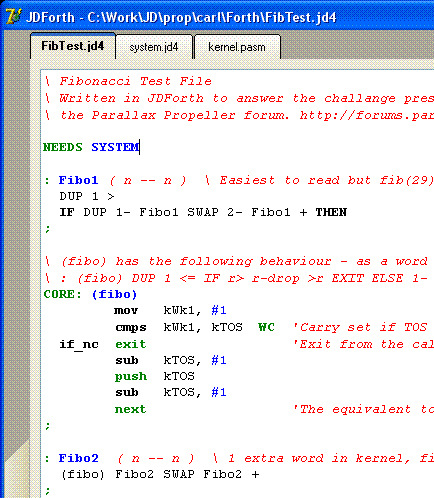This screenshot has height=498, width=434.
Task: Click the green next instruction
Action: [130, 409]
